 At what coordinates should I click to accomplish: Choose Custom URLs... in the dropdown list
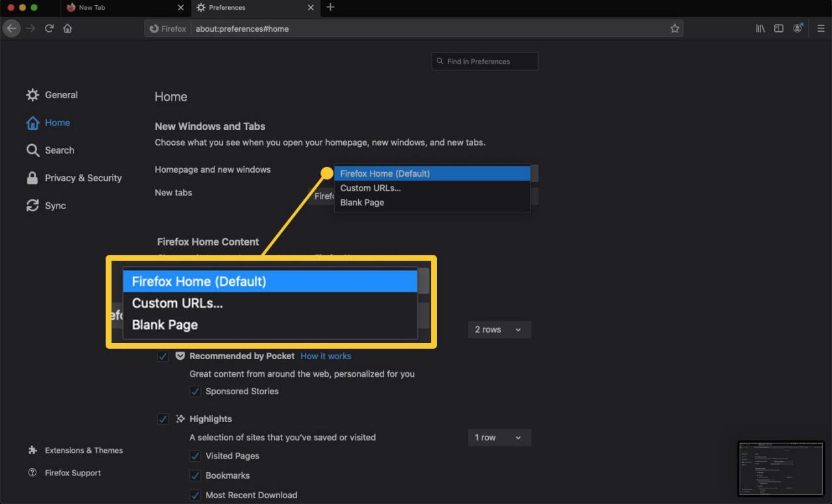432,188
